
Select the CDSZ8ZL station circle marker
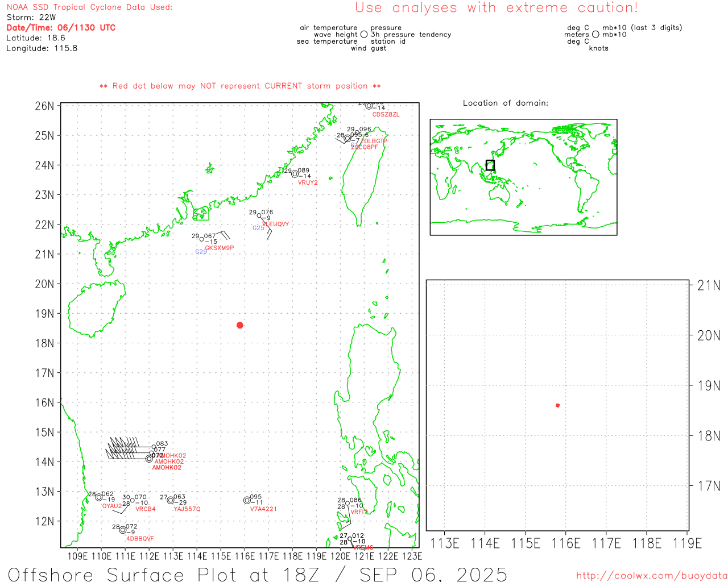click(x=369, y=106)
